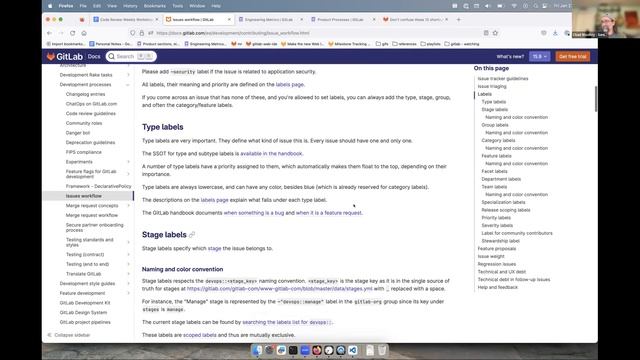Open Code review guidelines in sidebar
The width and height of the screenshot is (640, 360).
click(91, 113)
